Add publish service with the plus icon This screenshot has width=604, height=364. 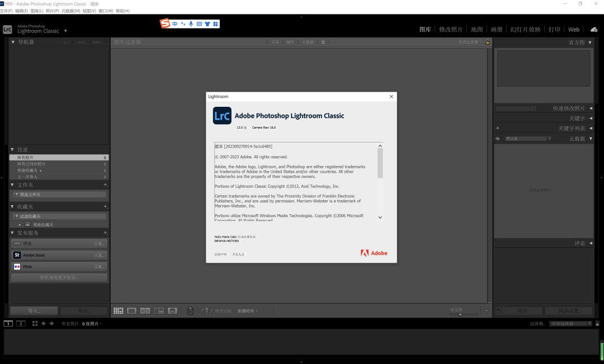tap(105, 233)
